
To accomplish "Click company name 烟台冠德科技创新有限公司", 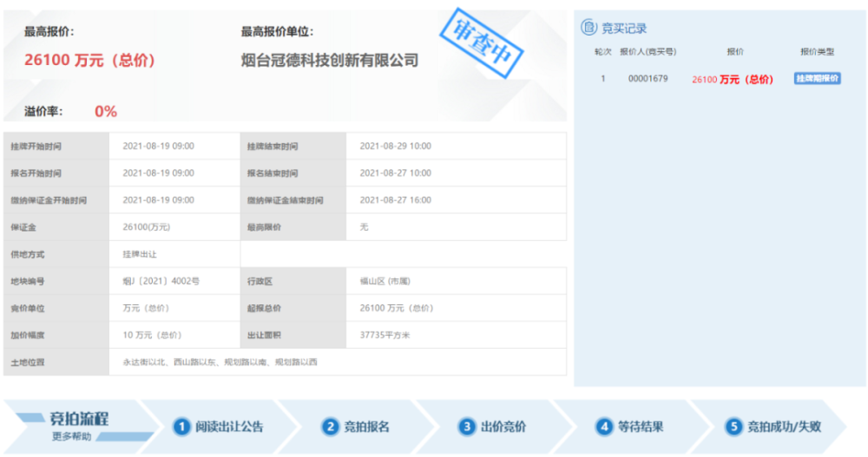I will [329, 60].
